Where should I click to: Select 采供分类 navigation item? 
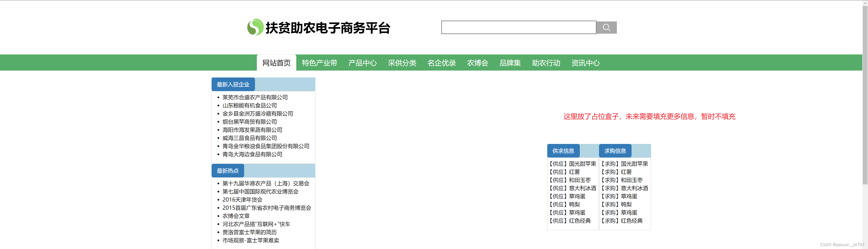pyautogui.click(x=402, y=63)
